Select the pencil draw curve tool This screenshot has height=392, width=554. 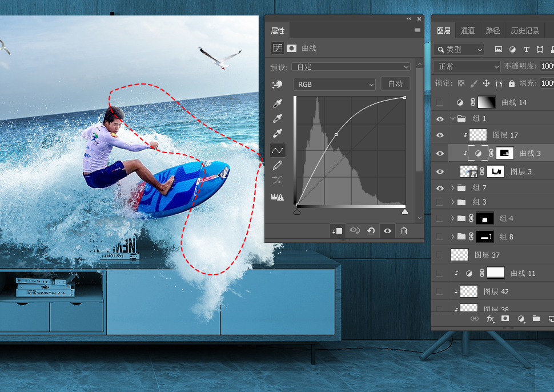click(x=278, y=165)
